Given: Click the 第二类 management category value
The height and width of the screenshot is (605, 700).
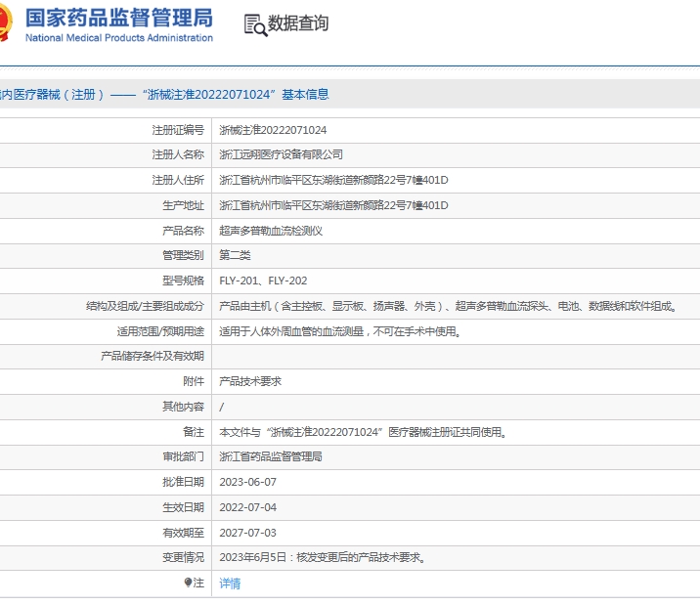Looking at the screenshot, I should click(235, 255).
